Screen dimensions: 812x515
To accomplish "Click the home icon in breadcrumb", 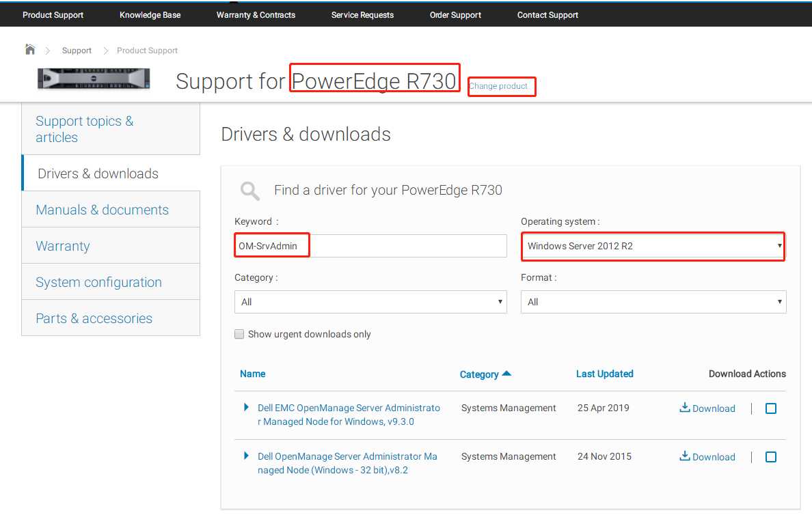I will (x=30, y=50).
